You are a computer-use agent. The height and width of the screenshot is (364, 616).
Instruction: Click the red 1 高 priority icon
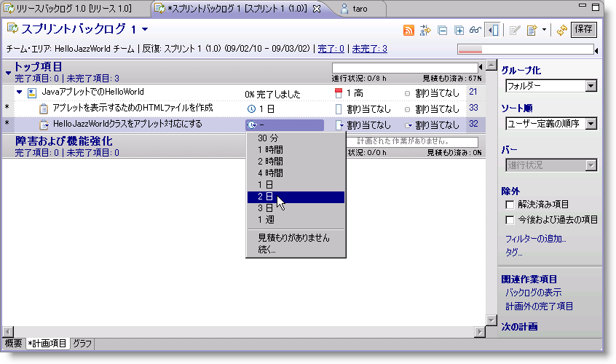click(339, 93)
